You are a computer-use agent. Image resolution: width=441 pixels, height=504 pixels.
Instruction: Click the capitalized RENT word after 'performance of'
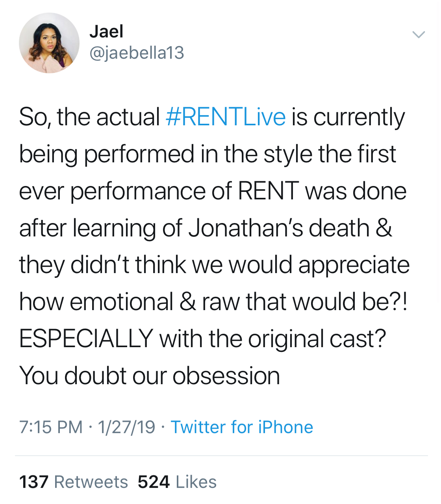click(x=268, y=191)
